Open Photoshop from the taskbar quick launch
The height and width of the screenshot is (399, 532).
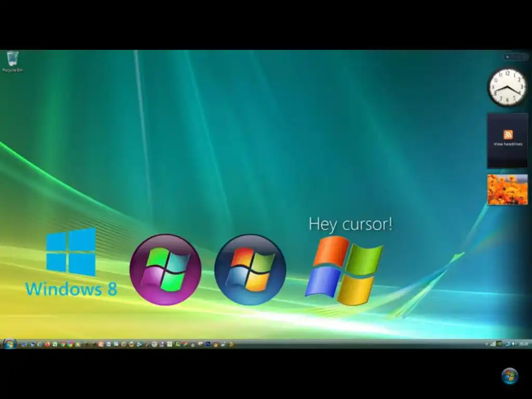pyautogui.click(x=208, y=344)
